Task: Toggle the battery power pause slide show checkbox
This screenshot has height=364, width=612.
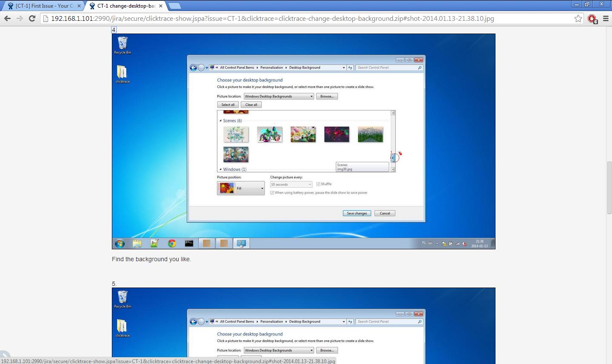Action: (272, 193)
